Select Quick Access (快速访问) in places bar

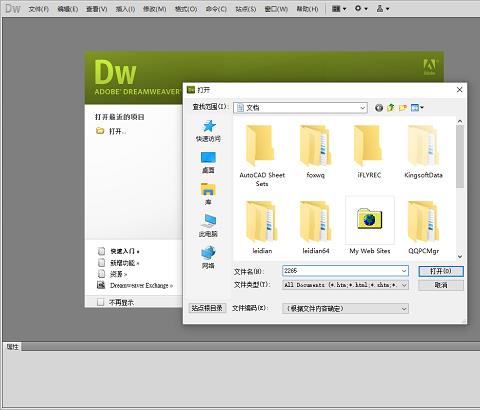(208, 131)
